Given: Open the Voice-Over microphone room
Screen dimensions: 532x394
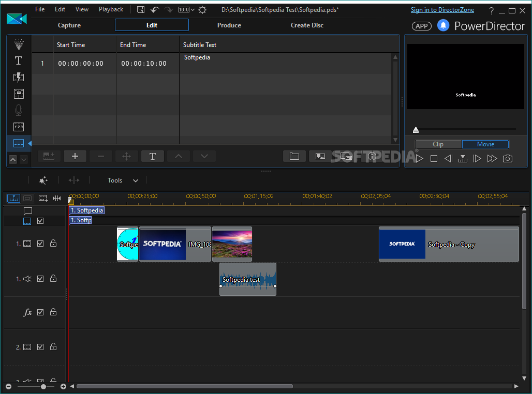Looking at the screenshot, I should [x=19, y=110].
